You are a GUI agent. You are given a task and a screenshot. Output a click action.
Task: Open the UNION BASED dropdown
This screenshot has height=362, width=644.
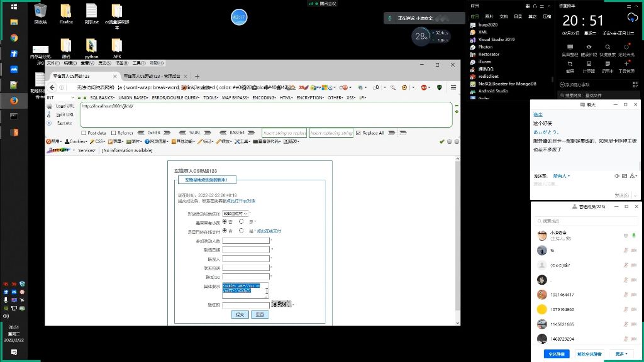(133, 97)
